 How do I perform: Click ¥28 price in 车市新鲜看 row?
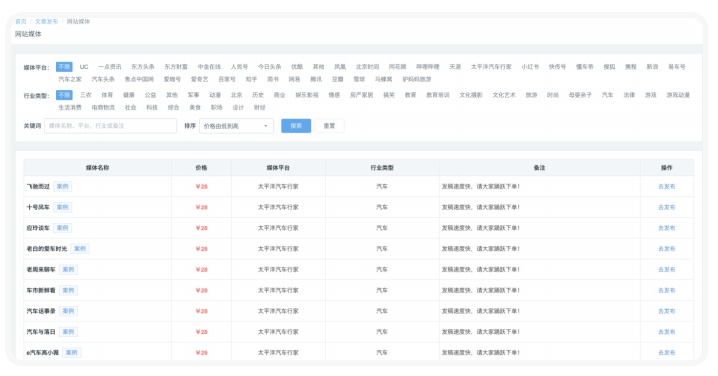tap(201, 290)
